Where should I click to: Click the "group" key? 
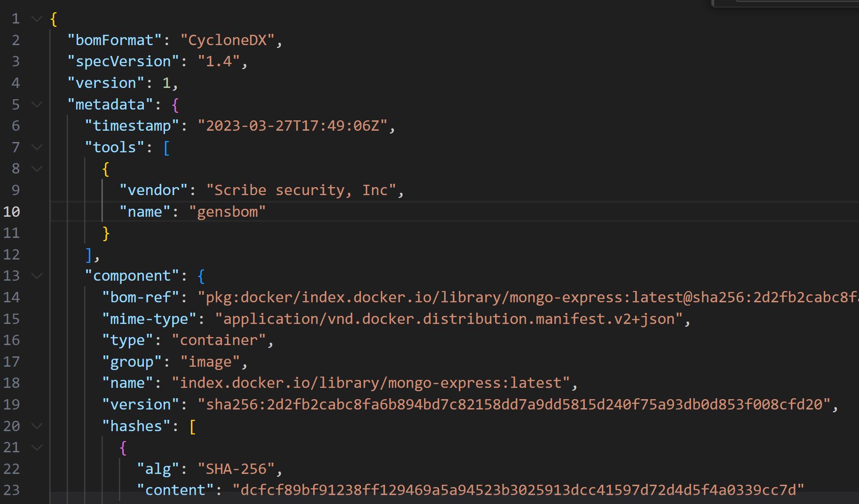132,362
